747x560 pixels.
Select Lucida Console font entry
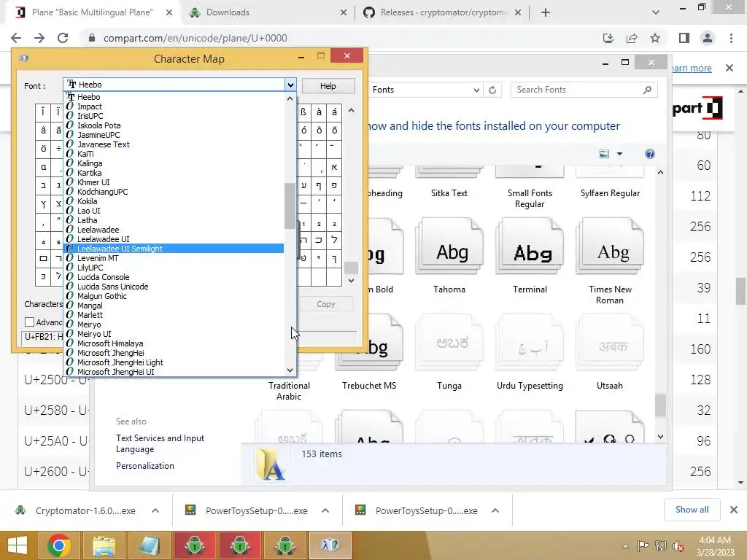pyautogui.click(x=104, y=277)
